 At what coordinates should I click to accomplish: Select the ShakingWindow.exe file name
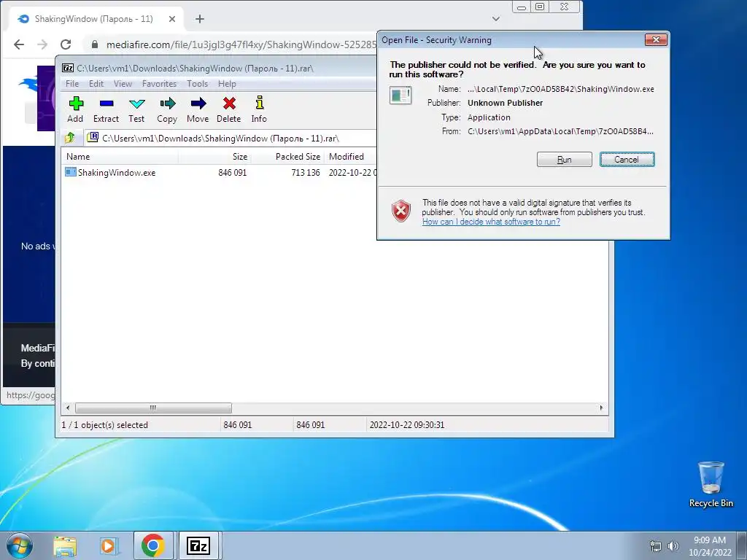pyautogui.click(x=117, y=173)
